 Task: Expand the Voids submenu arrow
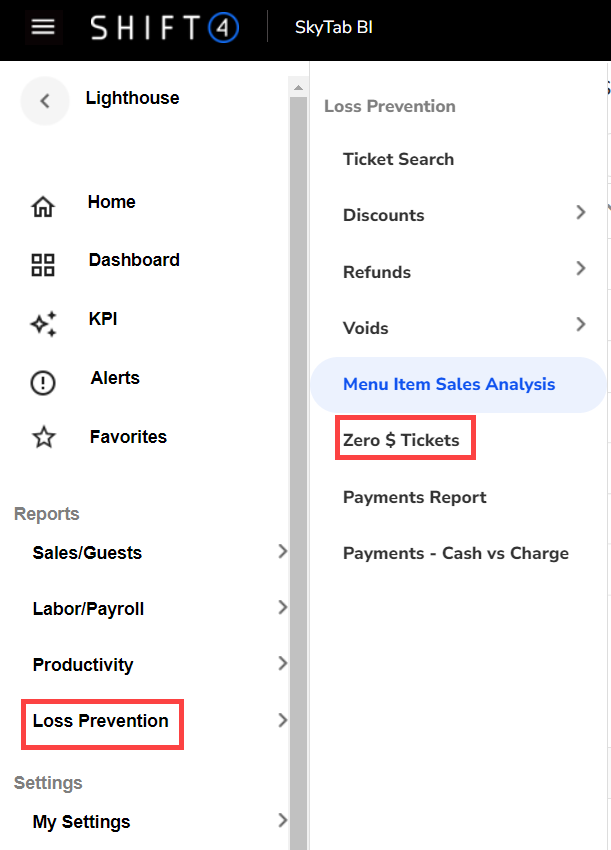click(x=581, y=324)
